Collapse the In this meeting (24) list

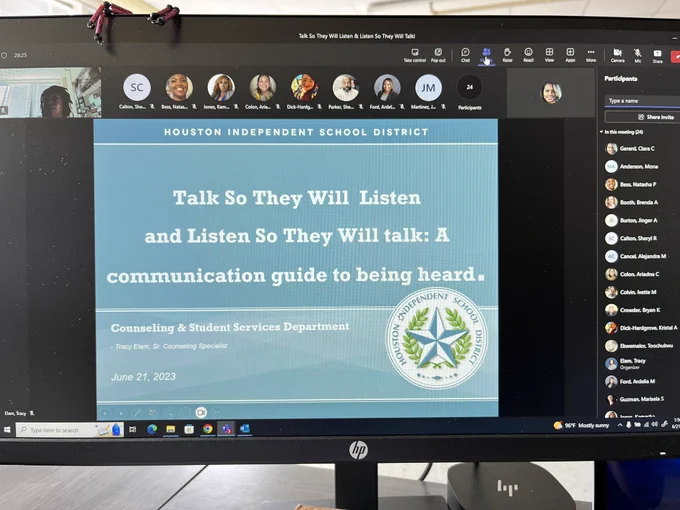click(602, 132)
